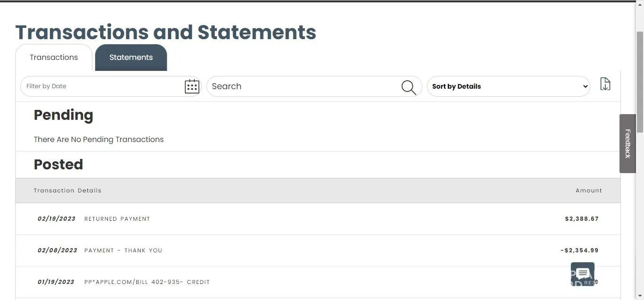644x300 pixels.
Task: Click the magnifying glass search icon
Action: [408, 87]
